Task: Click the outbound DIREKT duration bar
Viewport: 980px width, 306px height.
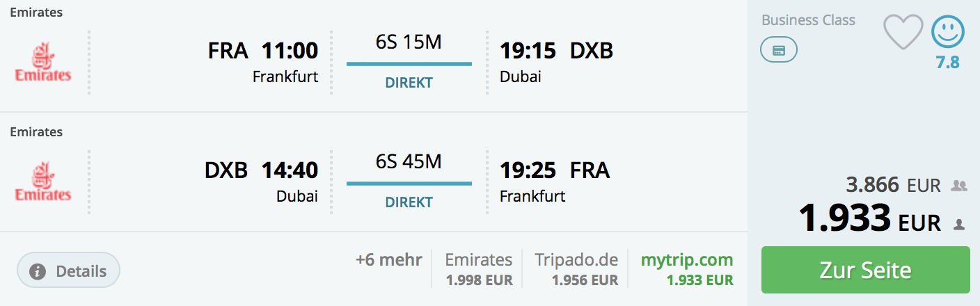Action: (409, 64)
